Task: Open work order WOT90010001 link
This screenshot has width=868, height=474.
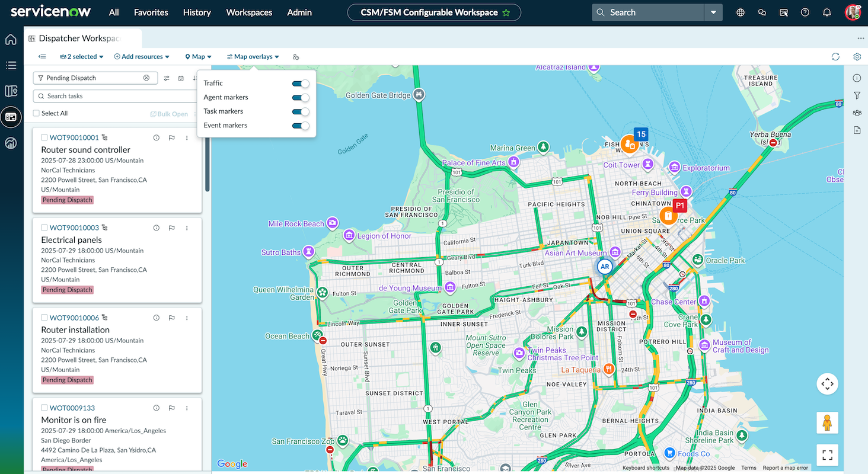Action: (74, 137)
